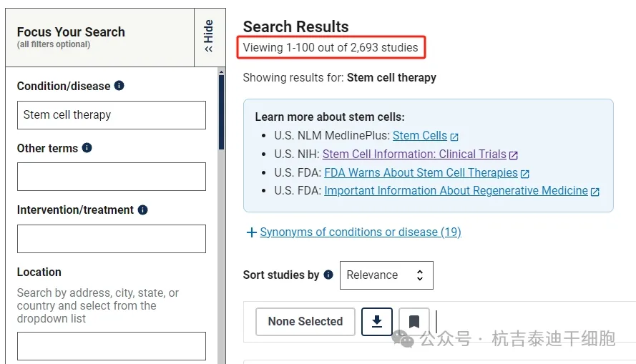Click the Other terms info icon

coord(87,148)
